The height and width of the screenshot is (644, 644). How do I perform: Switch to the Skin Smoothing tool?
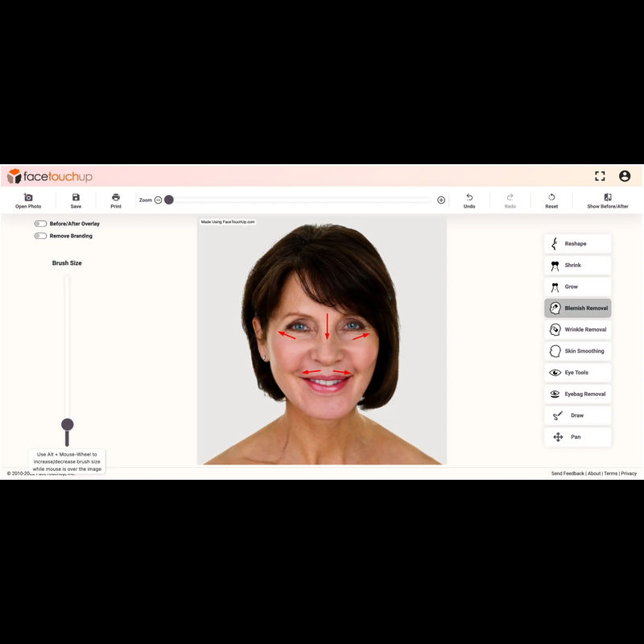(x=577, y=351)
